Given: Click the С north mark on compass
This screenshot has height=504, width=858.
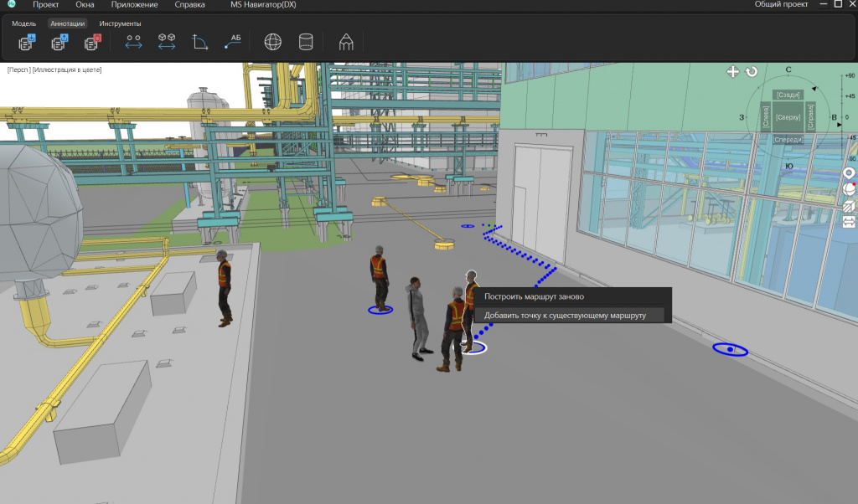Looking at the screenshot, I should (x=788, y=69).
